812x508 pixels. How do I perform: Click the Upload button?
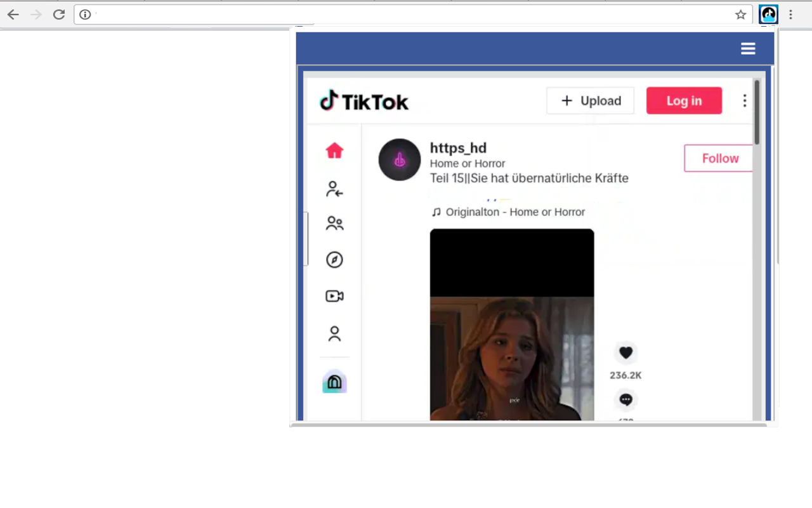[x=591, y=101]
